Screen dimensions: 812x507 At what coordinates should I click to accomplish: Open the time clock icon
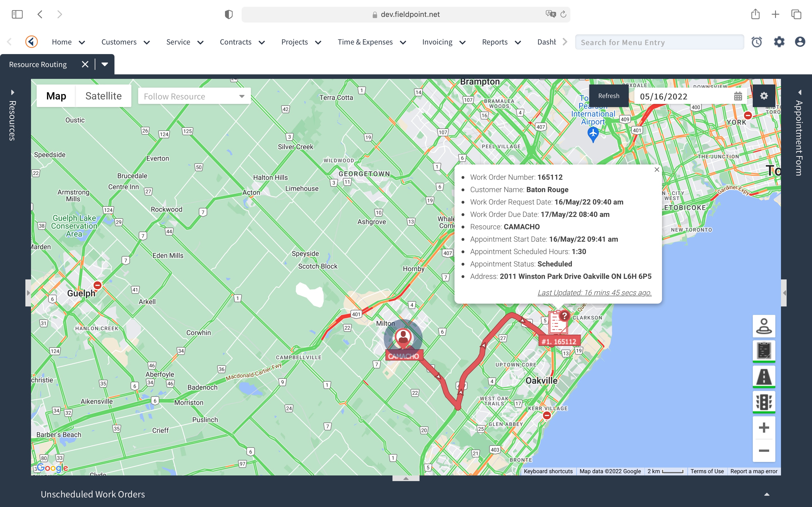coord(756,42)
